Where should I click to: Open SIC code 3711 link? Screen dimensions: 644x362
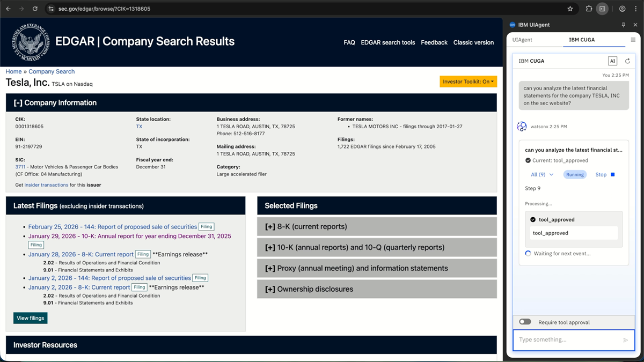pyautogui.click(x=20, y=167)
